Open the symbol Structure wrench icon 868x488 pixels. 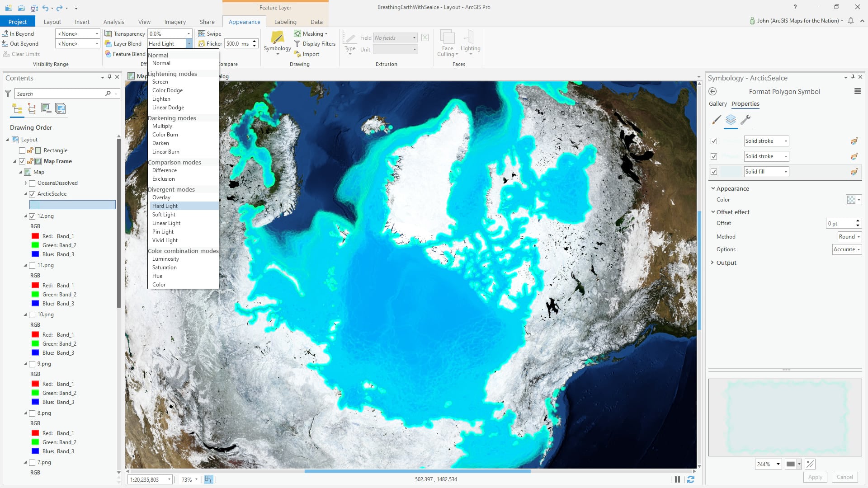[x=745, y=120]
